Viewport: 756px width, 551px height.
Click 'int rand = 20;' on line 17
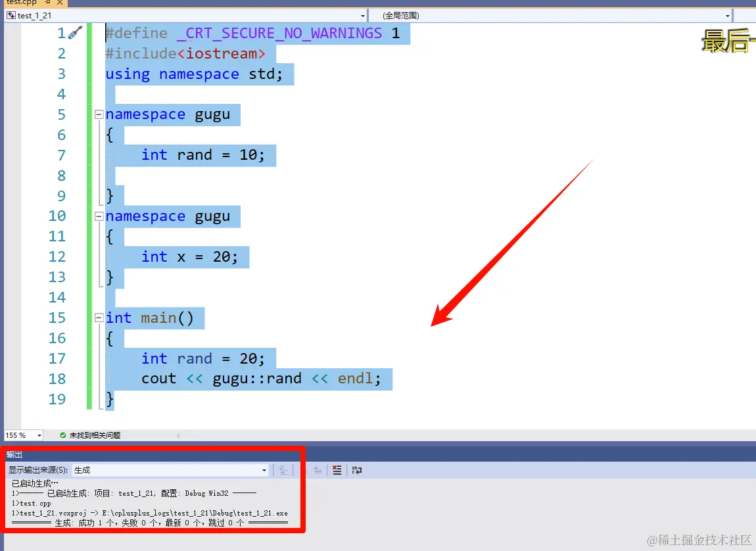203,358
